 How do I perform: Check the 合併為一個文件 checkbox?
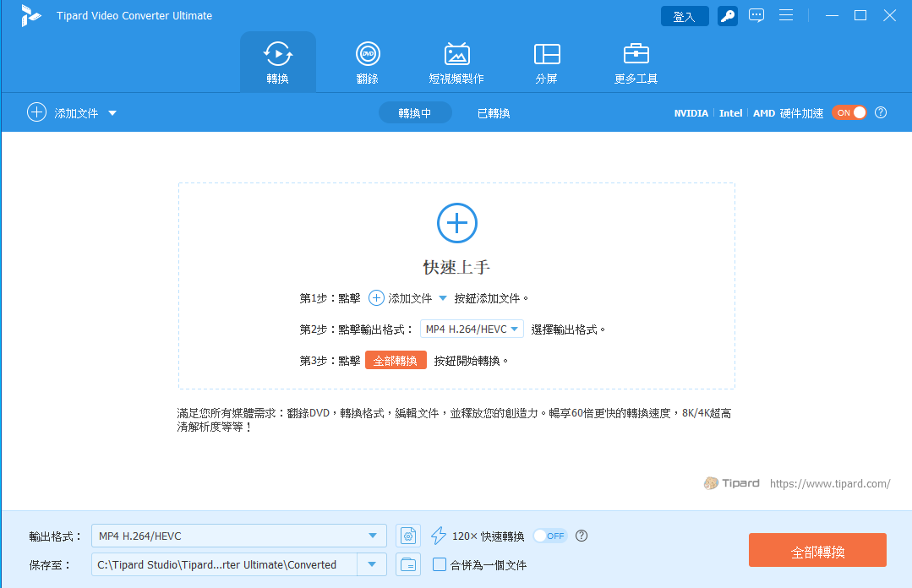click(x=440, y=564)
